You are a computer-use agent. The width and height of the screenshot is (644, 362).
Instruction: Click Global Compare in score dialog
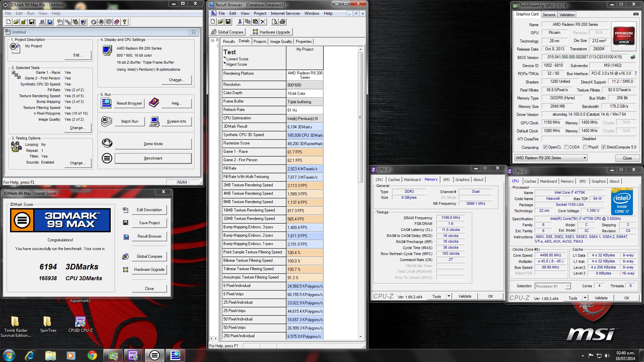149,256
